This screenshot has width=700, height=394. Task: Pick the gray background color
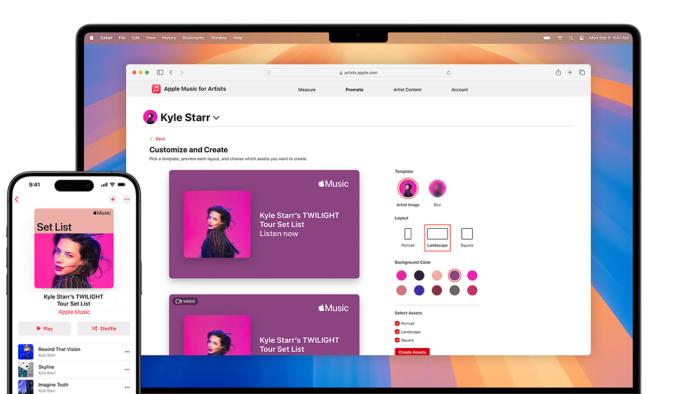pyautogui.click(x=454, y=290)
